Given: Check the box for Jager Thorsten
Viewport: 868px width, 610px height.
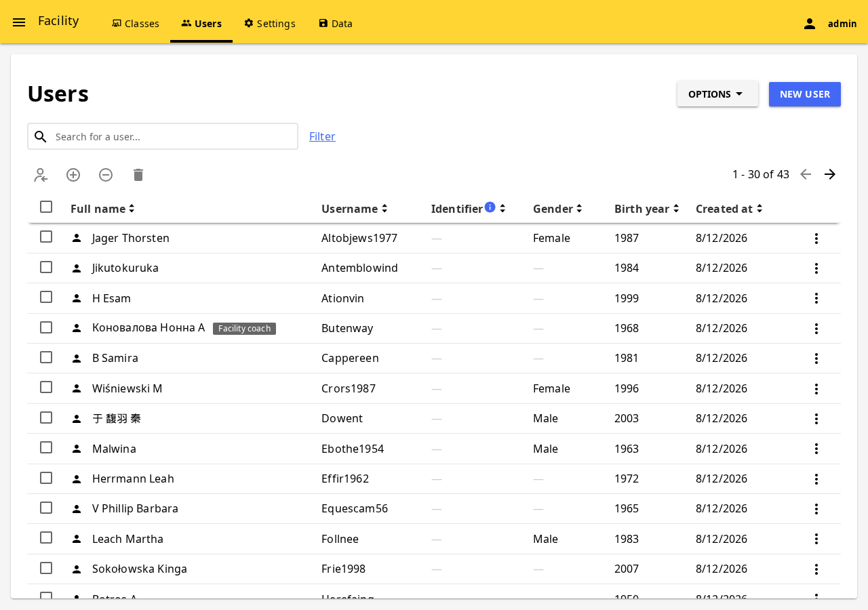Looking at the screenshot, I should point(46,237).
